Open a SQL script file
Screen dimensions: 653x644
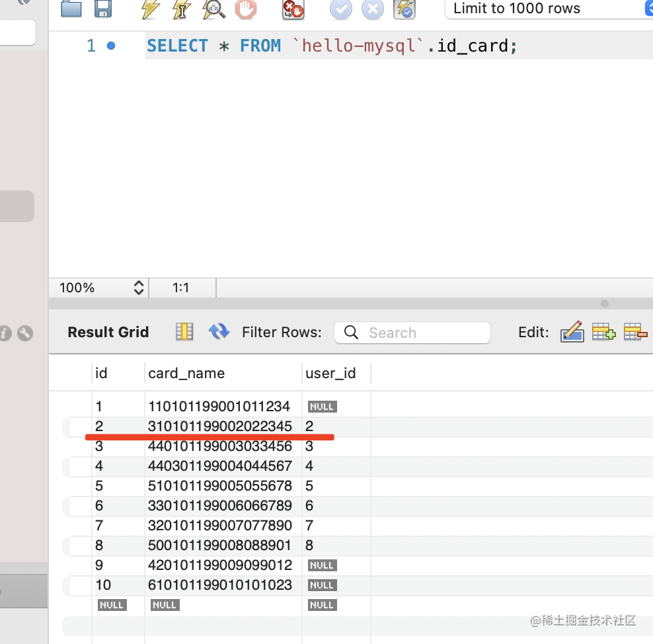71,8
